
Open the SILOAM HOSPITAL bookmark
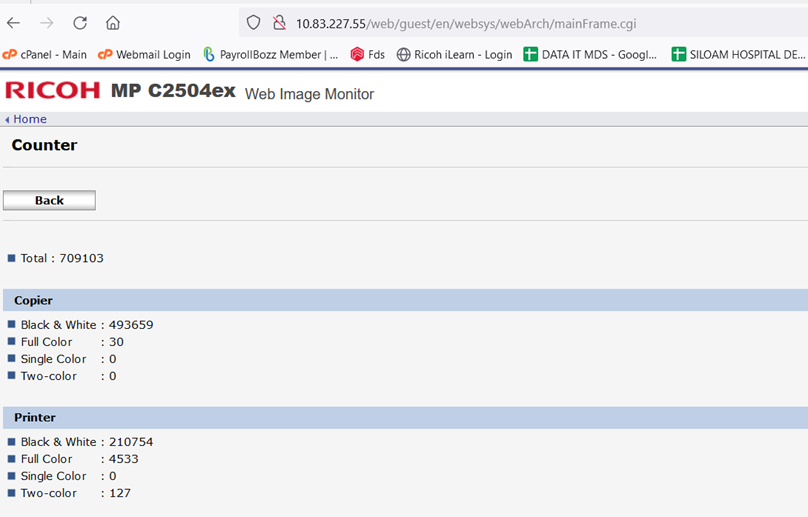[738, 54]
